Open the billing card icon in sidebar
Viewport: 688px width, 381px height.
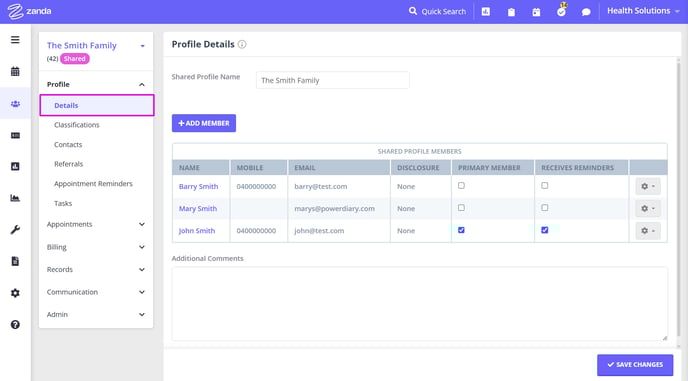pos(15,135)
